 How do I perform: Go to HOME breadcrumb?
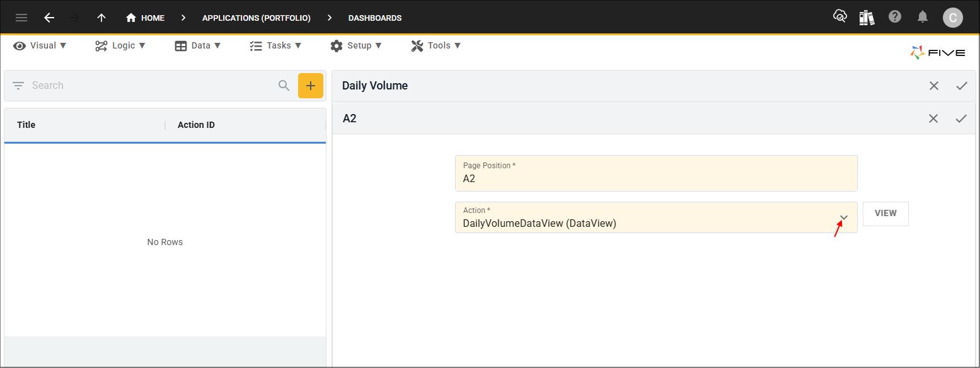click(x=146, y=18)
